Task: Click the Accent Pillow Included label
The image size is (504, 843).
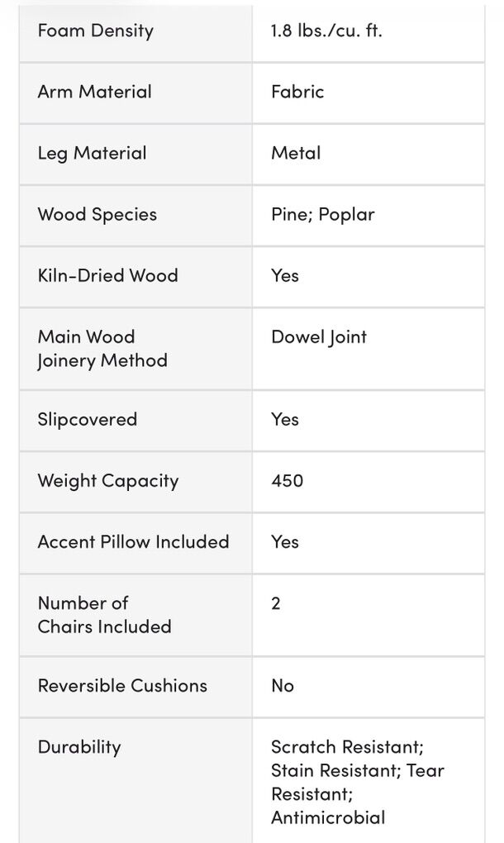Action: point(134,541)
